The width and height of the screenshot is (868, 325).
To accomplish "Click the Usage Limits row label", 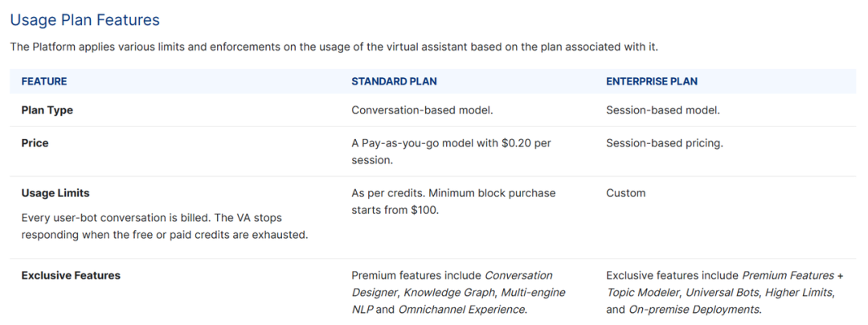I will pos(55,193).
